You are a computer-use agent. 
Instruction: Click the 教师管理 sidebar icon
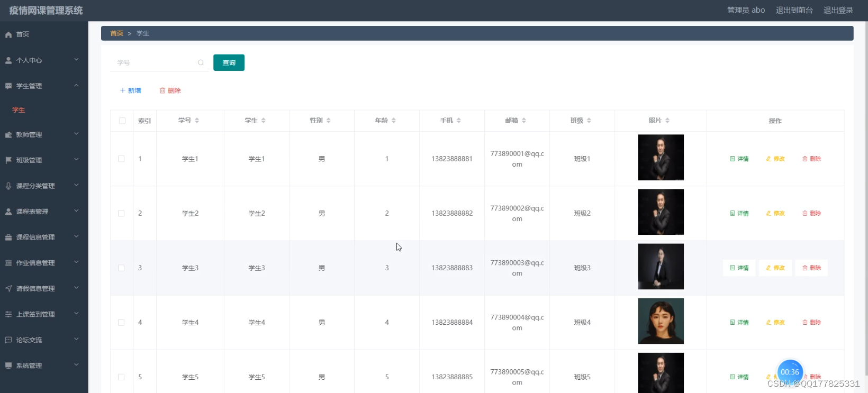[x=8, y=134]
